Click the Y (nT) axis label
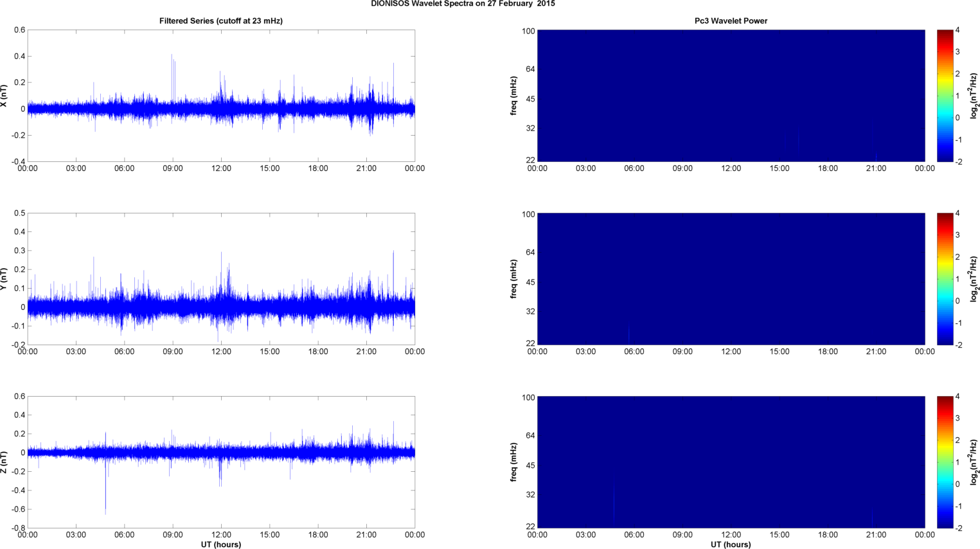The image size is (980, 549). tap(4, 279)
